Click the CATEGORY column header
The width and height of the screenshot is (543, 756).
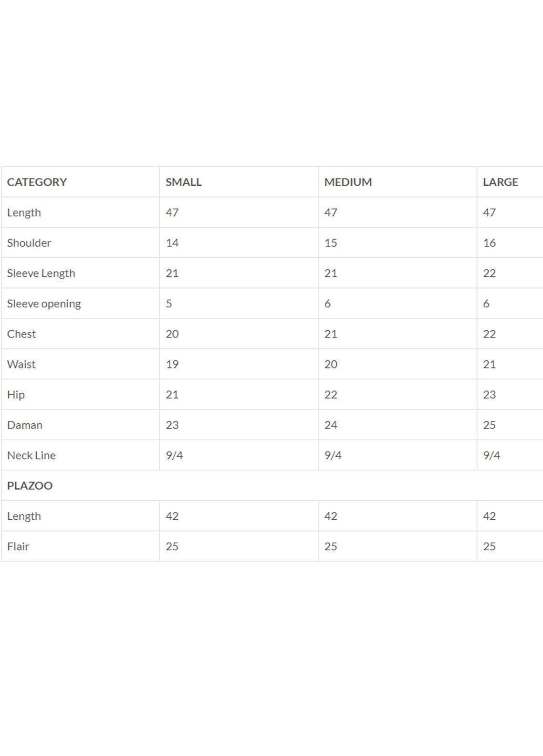pos(37,182)
